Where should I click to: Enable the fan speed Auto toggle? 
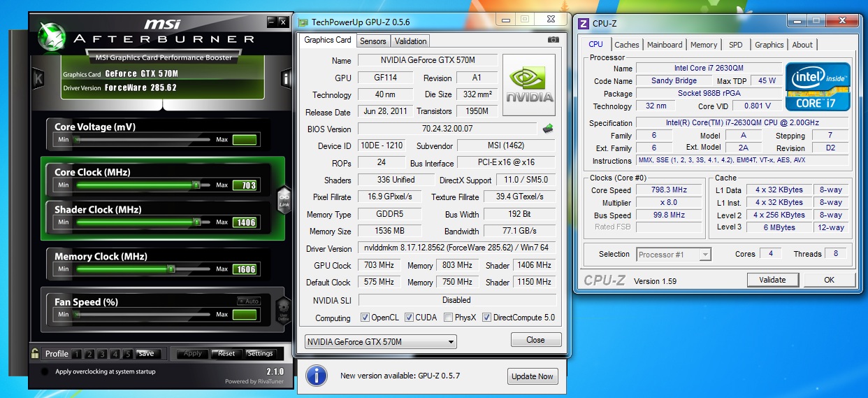tap(249, 301)
